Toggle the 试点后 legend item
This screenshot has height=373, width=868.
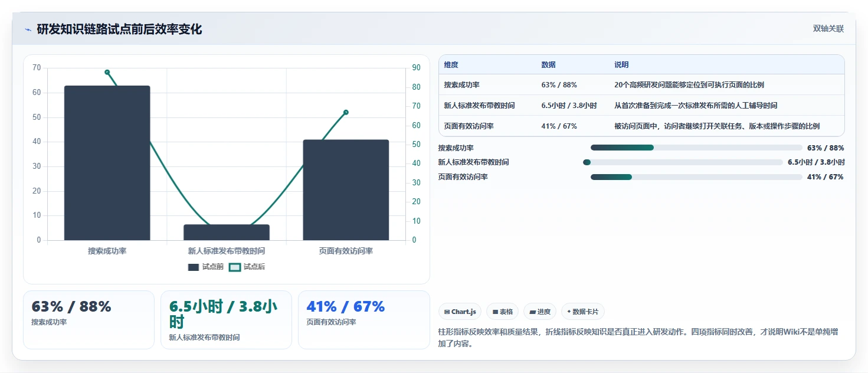coord(247,267)
